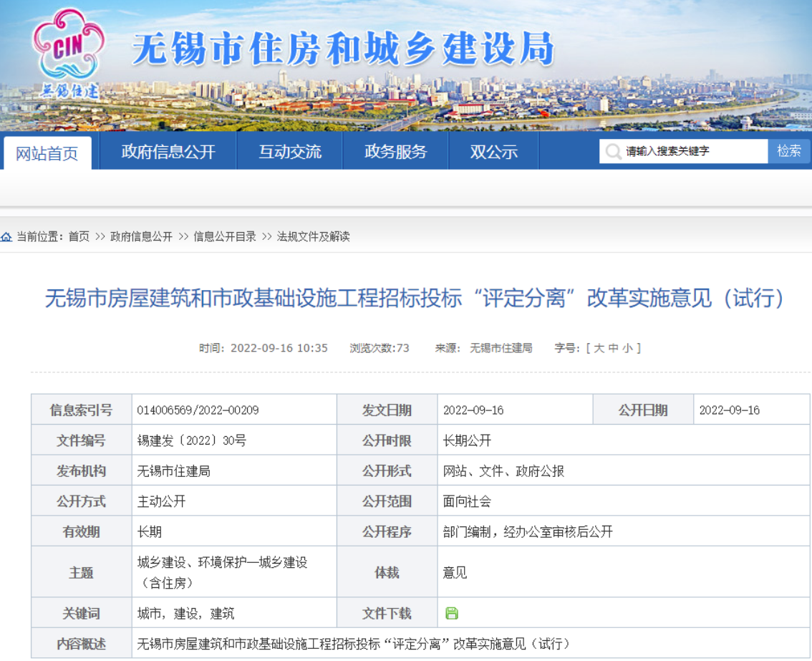Set font size to 中
Screen dimensions: 812x661
pos(613,348)
